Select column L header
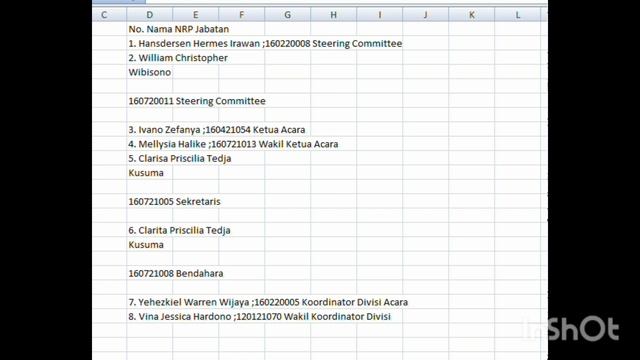The image size is (640, 360). pyautogui.click(x=518, y=15)
